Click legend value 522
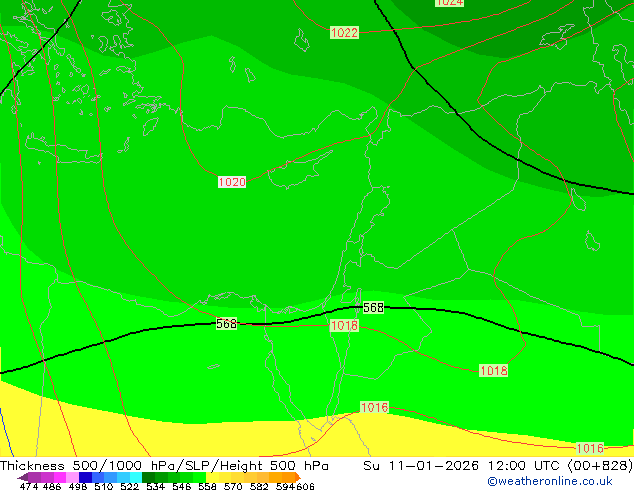This screenshot has height=490, width=634. tap(129, 486)
